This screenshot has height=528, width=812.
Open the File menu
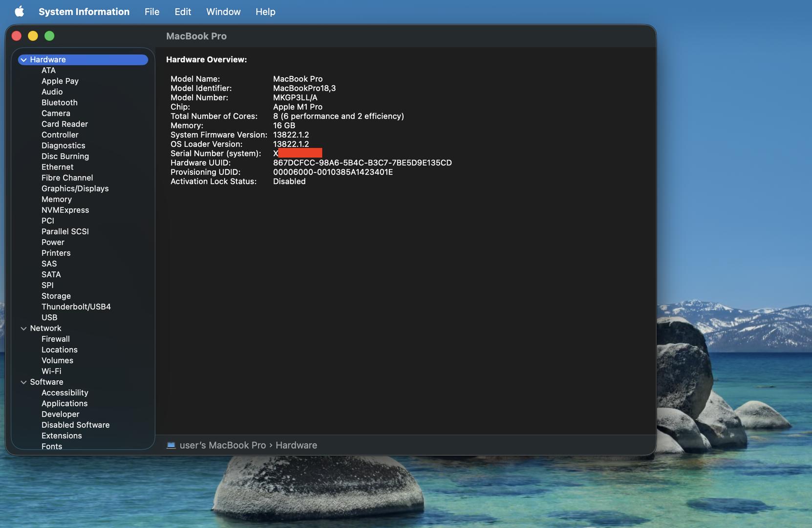tap(152, 12)
